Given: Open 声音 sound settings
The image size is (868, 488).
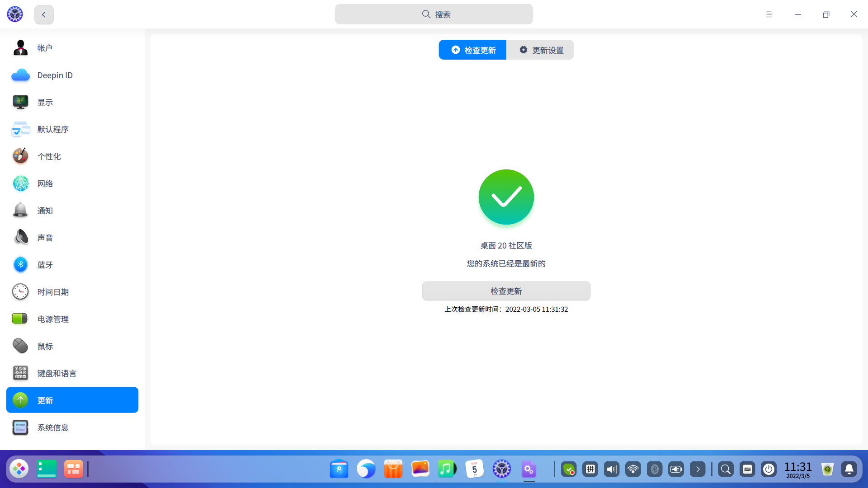Looking at the screenshot, I should point(45,238).
